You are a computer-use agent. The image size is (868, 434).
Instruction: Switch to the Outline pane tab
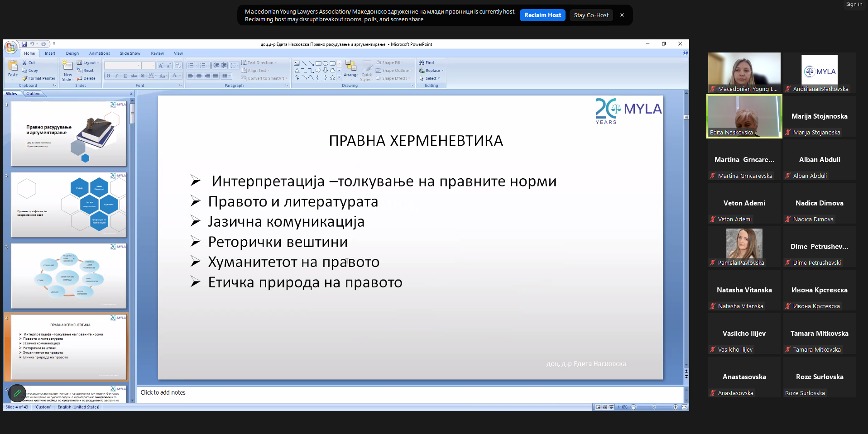pyautogui.click(x=33, y=94)
